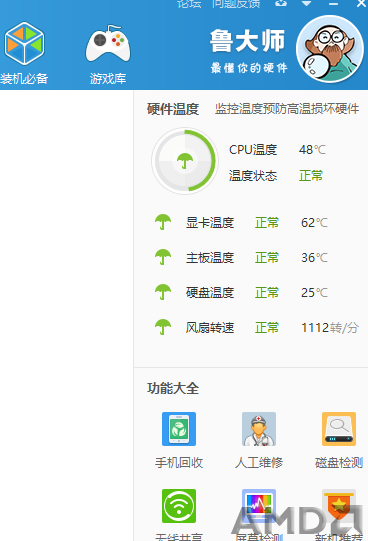
Task: Open 手机回收 phone recycling icon
Action: pyautogui.click(x=179, y=429)
